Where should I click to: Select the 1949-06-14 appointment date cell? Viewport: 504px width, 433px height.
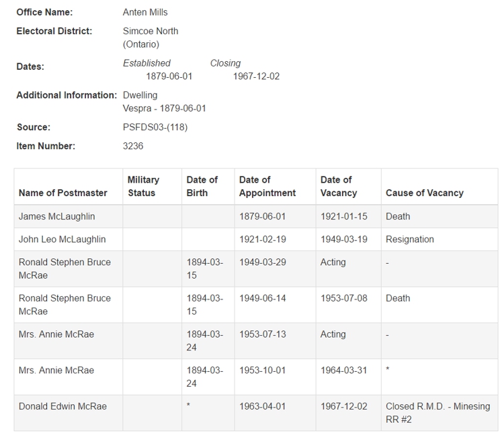coord(263,298)
